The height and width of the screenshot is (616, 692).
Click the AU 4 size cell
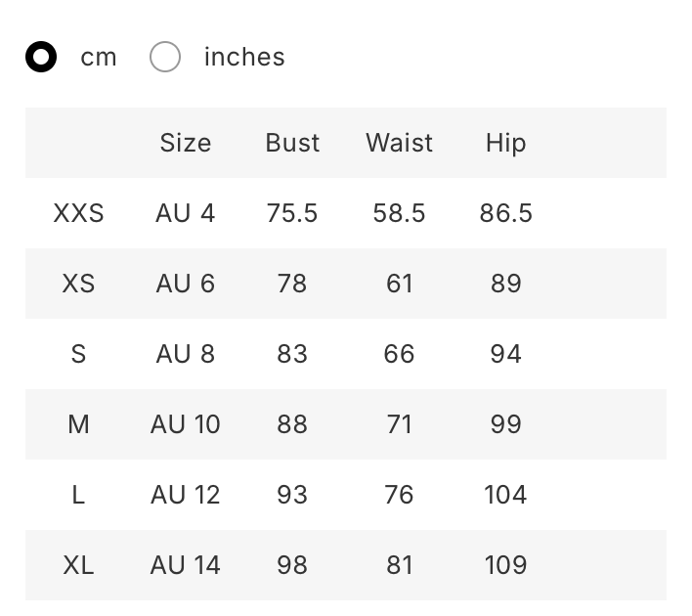tap(185, 213)
